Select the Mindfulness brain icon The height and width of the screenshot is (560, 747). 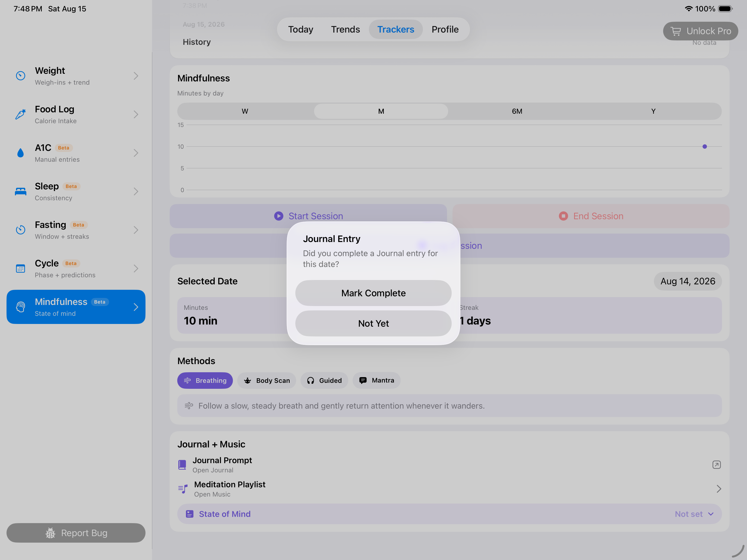[x=21, y=307]
